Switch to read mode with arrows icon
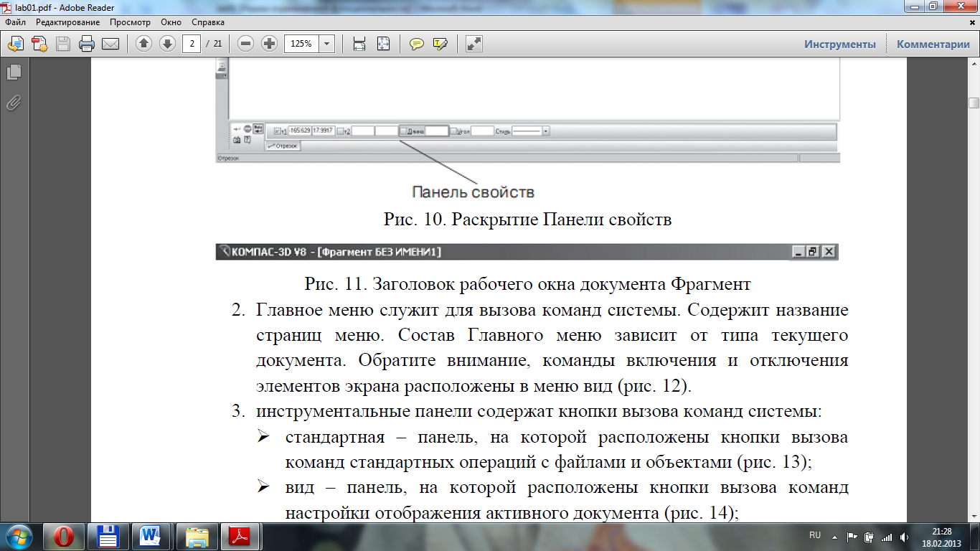Viewport: 980px width, 551px height. coord(473,44)
